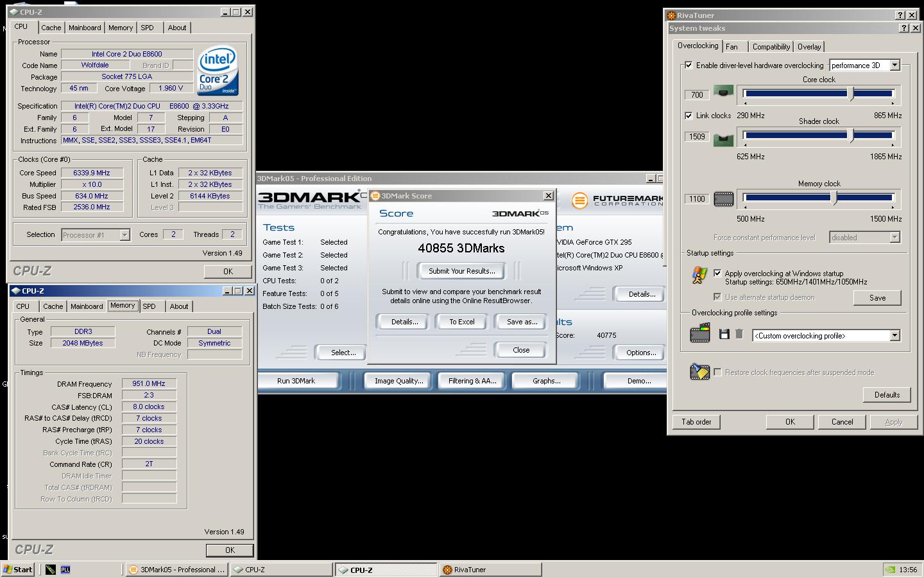Click the Futuremark Corporation logo
The image size is (924, 578).
(617, 200)
